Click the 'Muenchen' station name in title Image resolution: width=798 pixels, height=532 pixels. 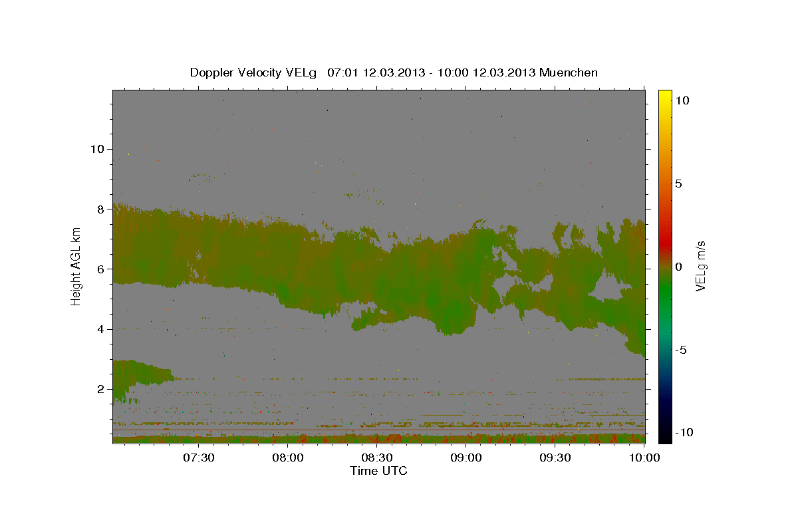pyautogui.click(x=569, y=72)
